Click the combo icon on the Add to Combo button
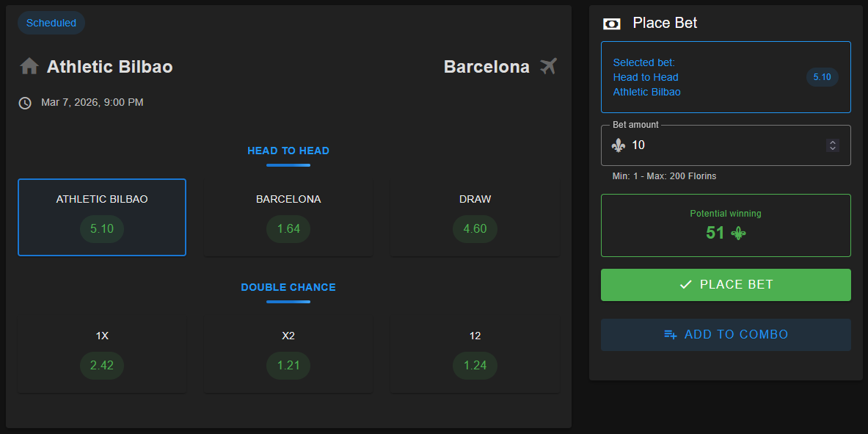 [670, 334]
